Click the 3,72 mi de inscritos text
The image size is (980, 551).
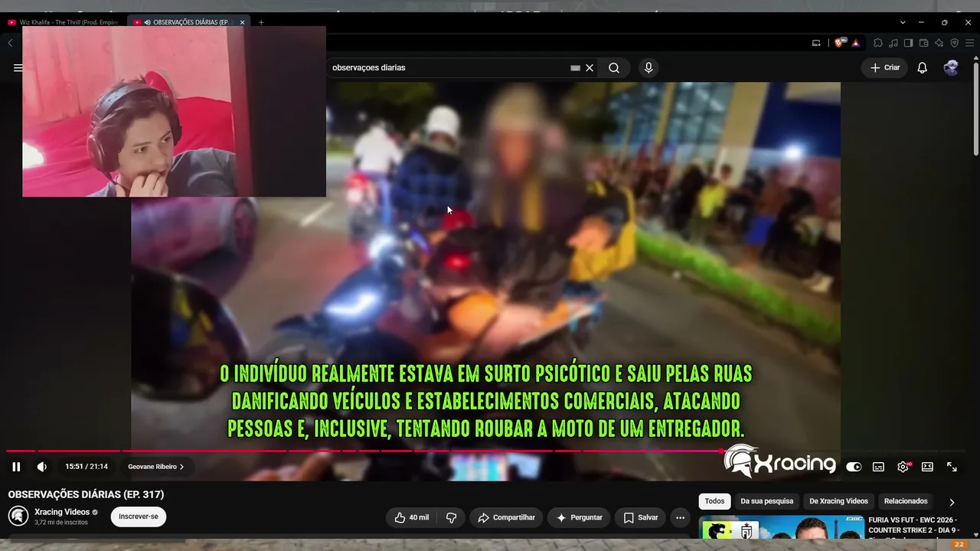61,523
